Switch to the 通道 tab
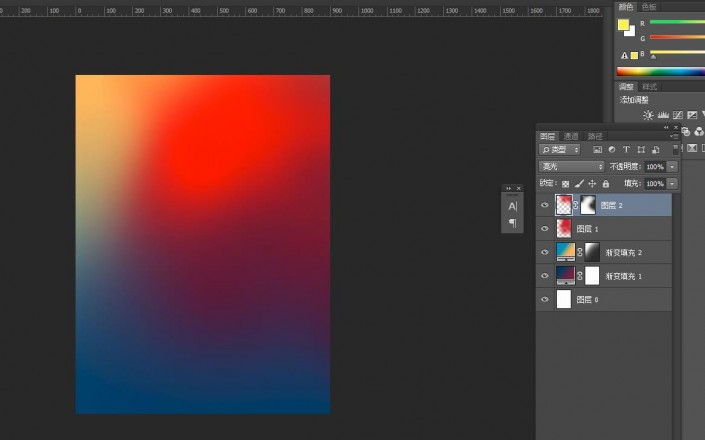Viewport: 705px width, 440px height. pos(571,136)
